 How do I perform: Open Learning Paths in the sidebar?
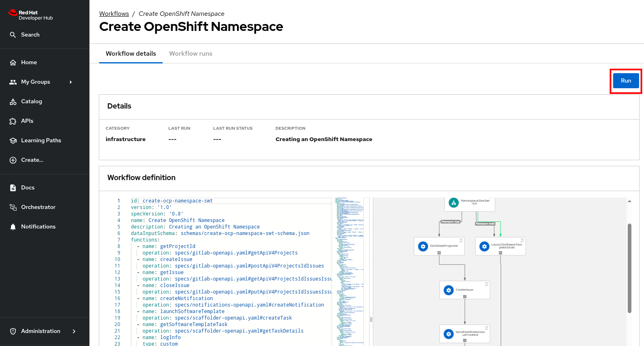coord(45,141)
